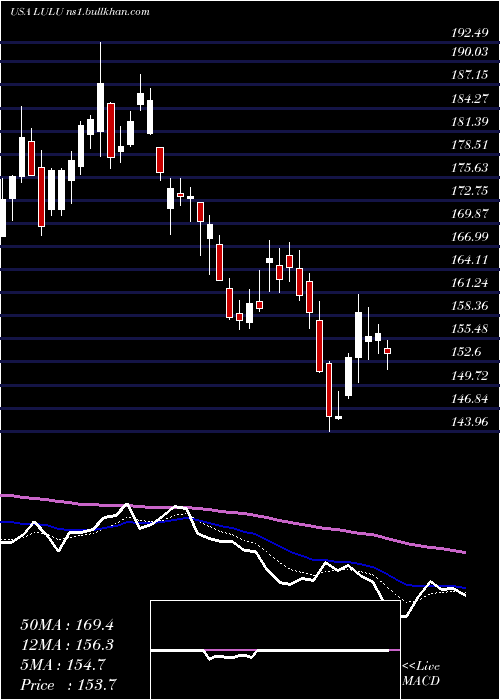
Task: Click the <<Live MACD label
Action: click(421, 674)
